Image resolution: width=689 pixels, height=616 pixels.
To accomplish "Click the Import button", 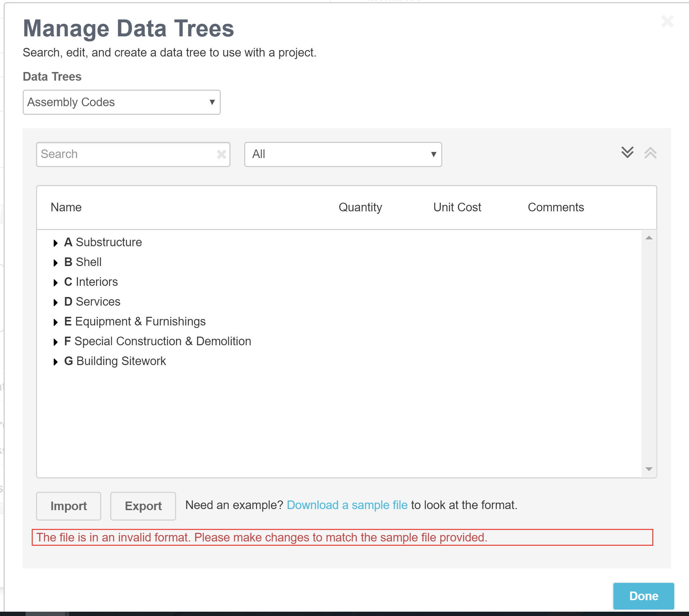I will pyautogui.click(x=68, y=506).
